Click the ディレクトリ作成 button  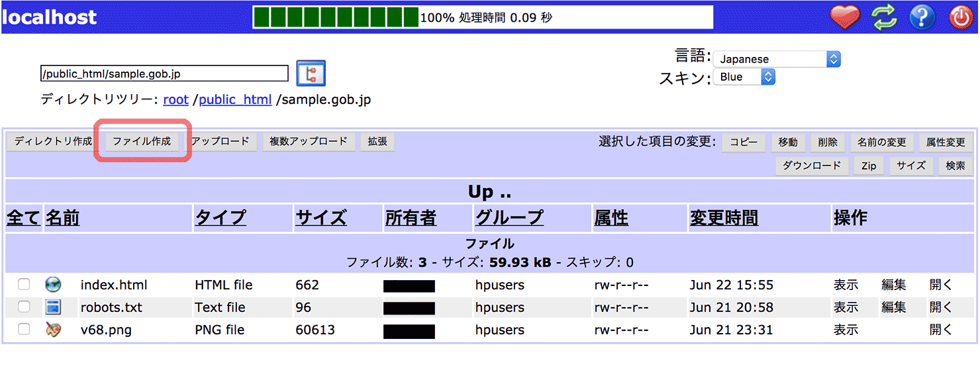(53, 142)
